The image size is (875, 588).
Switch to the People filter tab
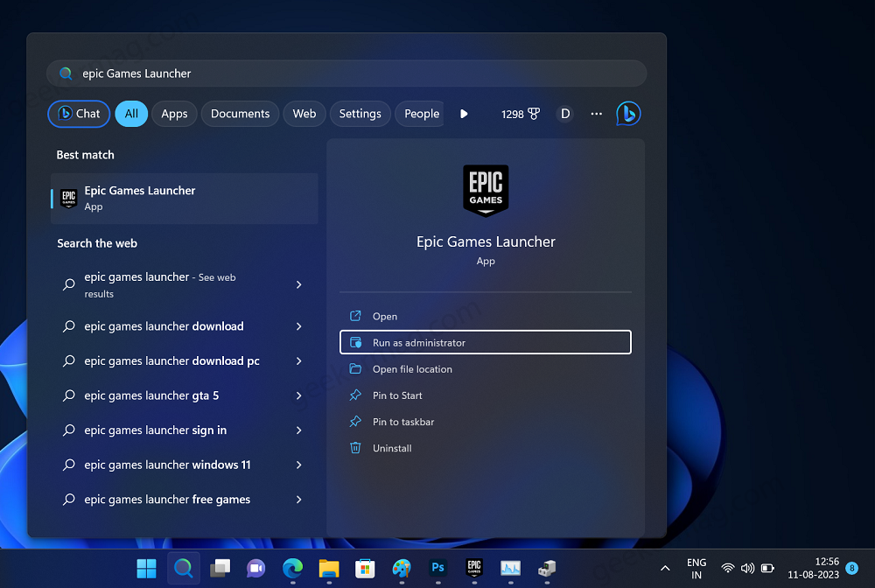[x=420, y=114]
